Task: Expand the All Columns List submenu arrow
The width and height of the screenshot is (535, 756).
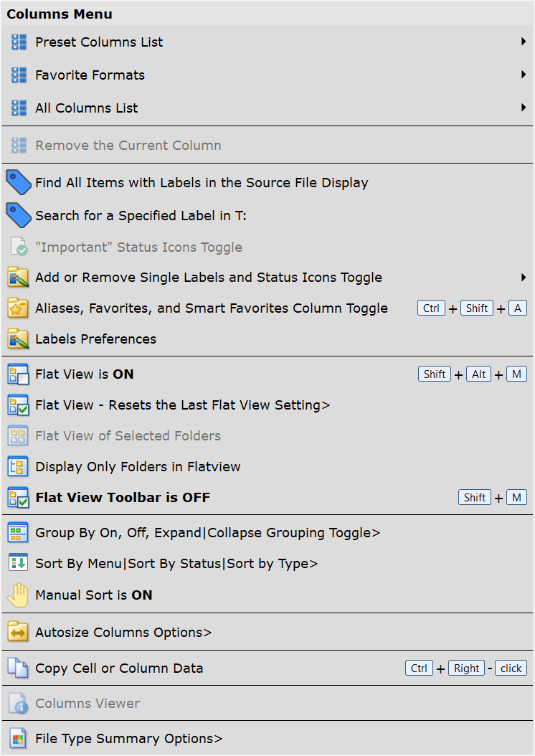Action: tap(524, 108)
